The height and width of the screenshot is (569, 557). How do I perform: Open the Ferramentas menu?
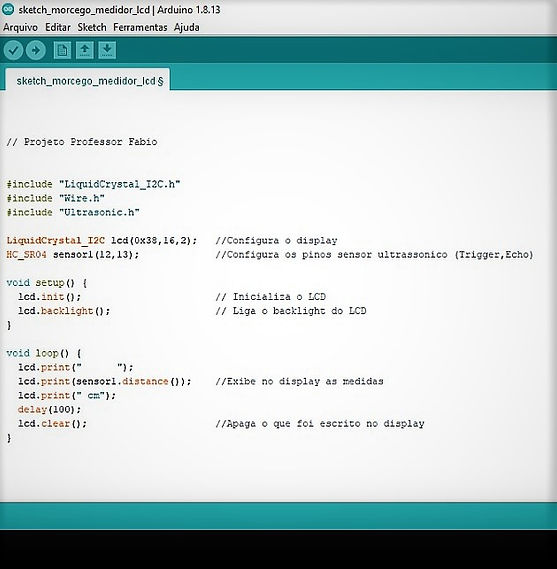tap(140, 28)
